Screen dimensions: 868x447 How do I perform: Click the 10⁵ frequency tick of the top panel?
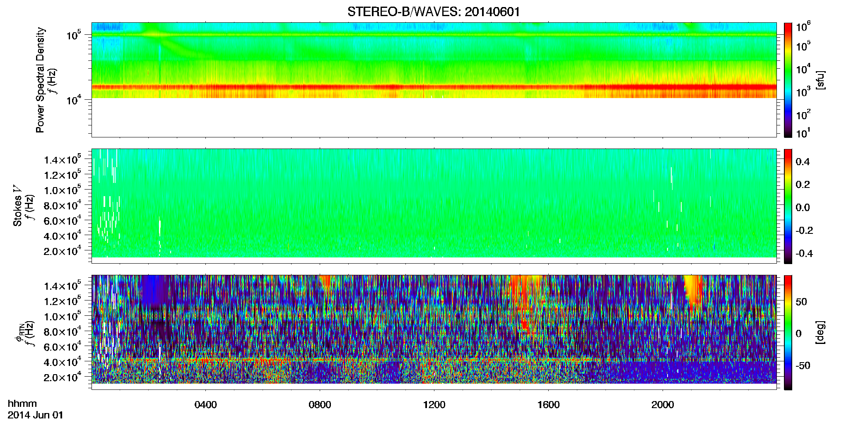(x=73, y=35)
